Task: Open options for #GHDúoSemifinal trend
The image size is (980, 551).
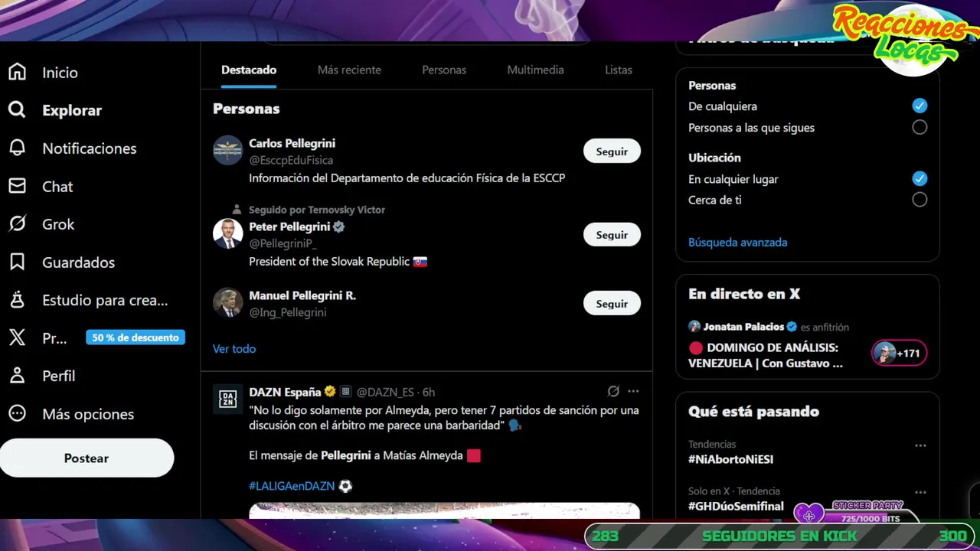Action: point(920,492)
